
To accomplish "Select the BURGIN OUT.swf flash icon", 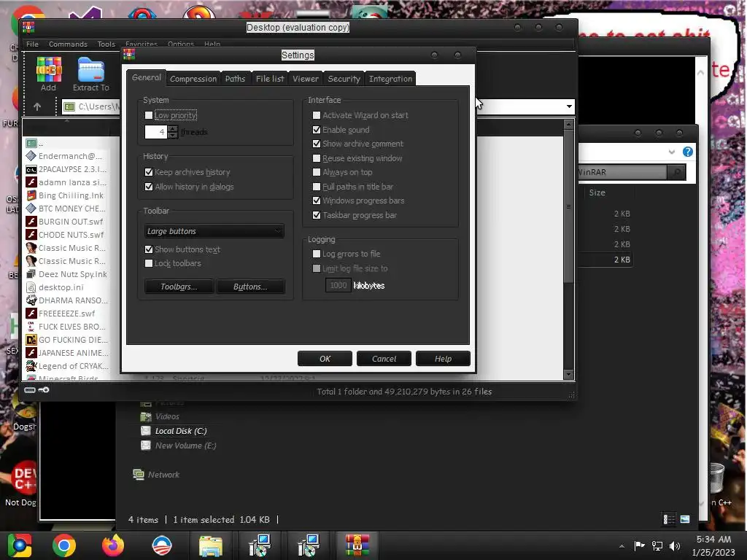I will point(31,222).
